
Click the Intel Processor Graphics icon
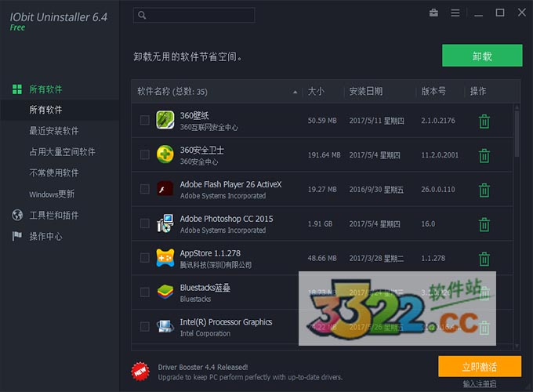tap(165, 326)
